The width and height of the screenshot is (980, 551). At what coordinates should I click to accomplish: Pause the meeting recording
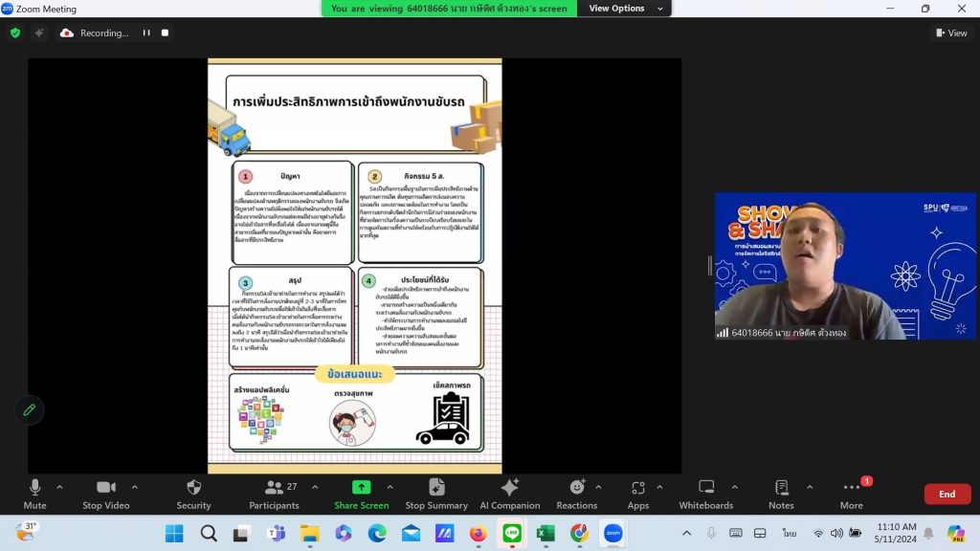(146, 33)
